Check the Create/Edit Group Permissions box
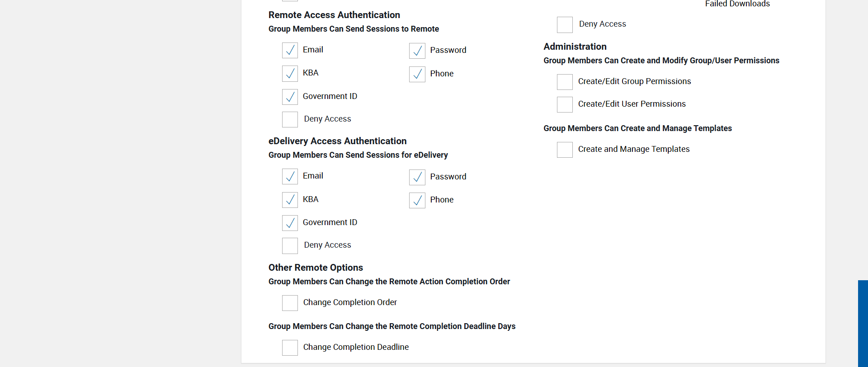This screenshot has width=868, height=367. [565, 82]
